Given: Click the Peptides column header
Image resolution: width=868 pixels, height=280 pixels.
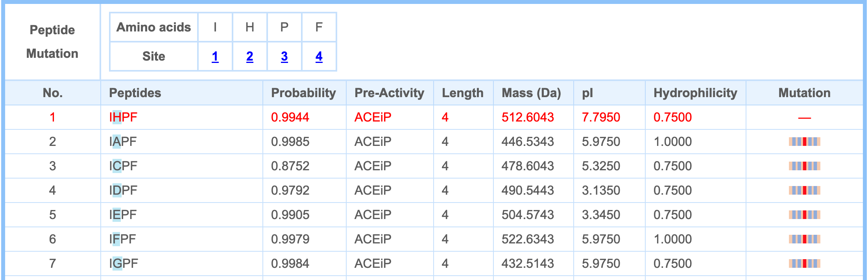Looking at the screenshot, I should pyautogui.click(x=135, y=93).
